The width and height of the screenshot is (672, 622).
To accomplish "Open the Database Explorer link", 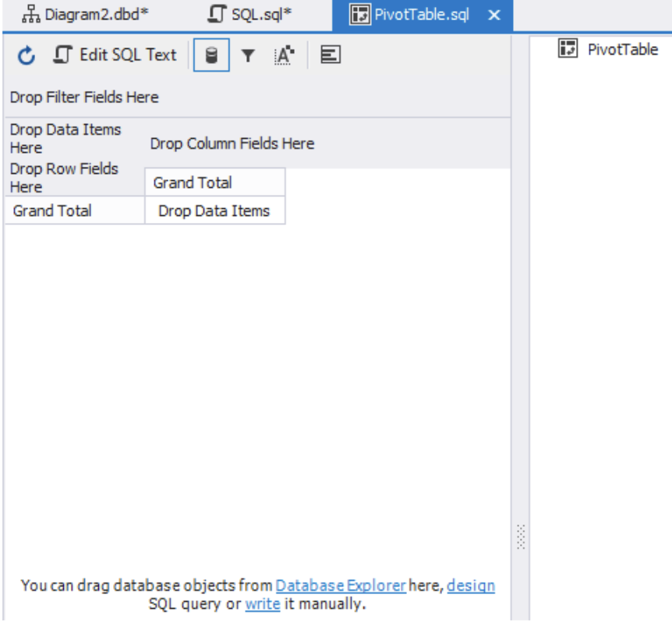I will (x=341, y=585).
